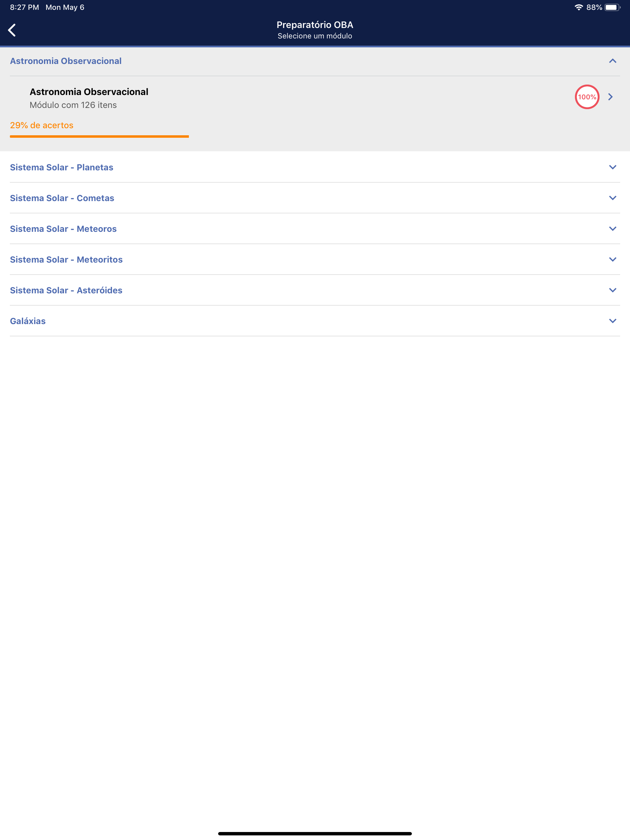Expand Sistema Solar - Meteoros chevron
Image resolution: width=630 pixels, height=840 pixels.
(612, 229)
